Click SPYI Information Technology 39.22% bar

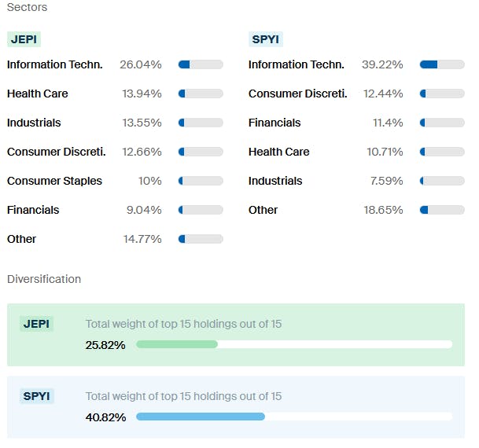[442, 64]
